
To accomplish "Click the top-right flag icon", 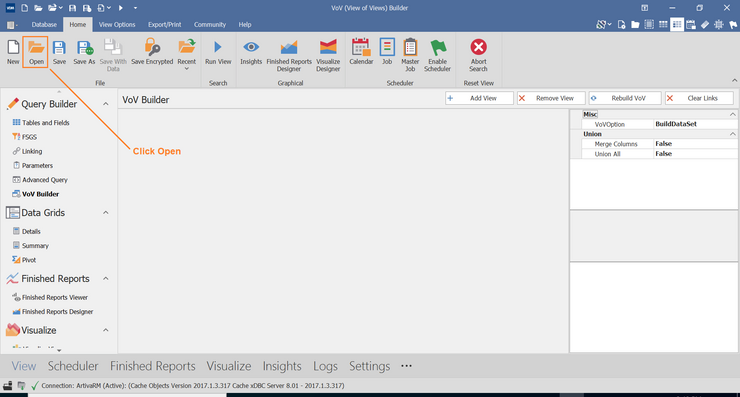I will (x=733, y=25).
